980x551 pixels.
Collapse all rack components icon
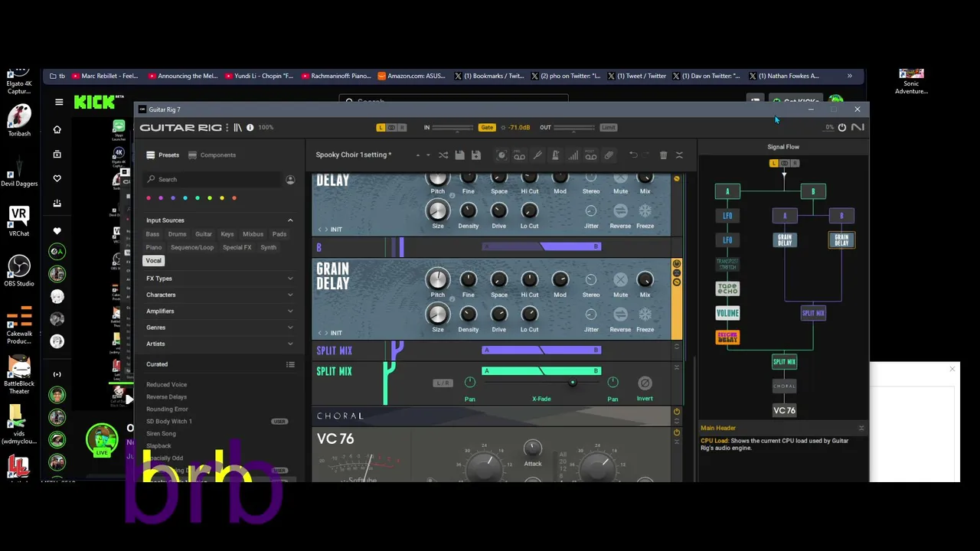[x=679, y=155]
